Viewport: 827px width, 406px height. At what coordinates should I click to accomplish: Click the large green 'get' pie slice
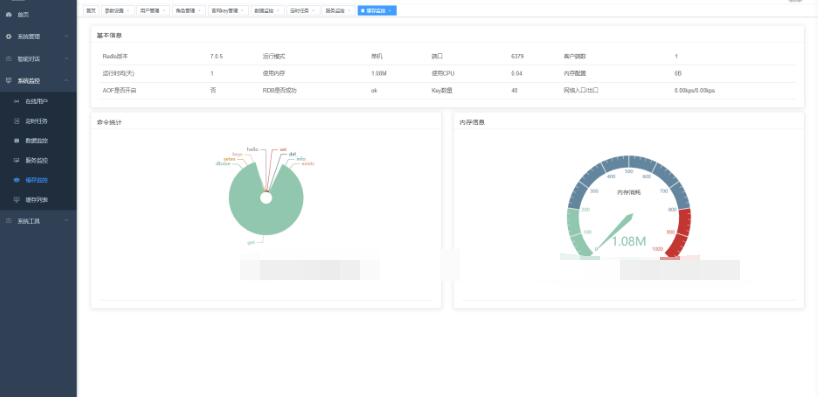tap(266, 220)
